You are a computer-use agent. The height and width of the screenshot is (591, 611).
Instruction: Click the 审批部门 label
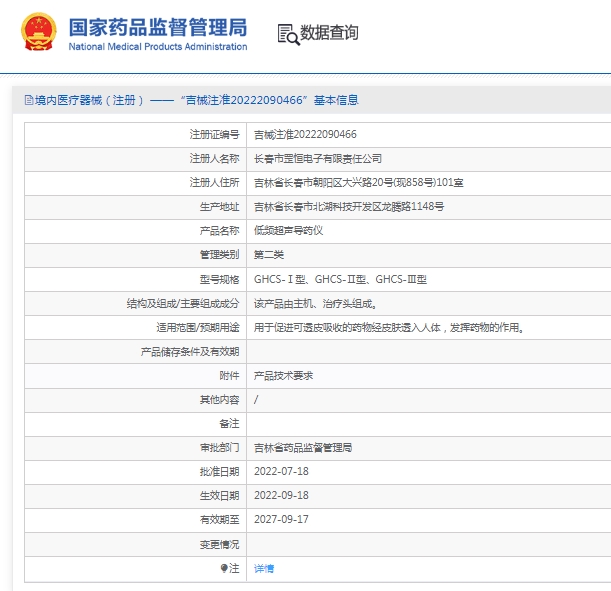(219, 448)
